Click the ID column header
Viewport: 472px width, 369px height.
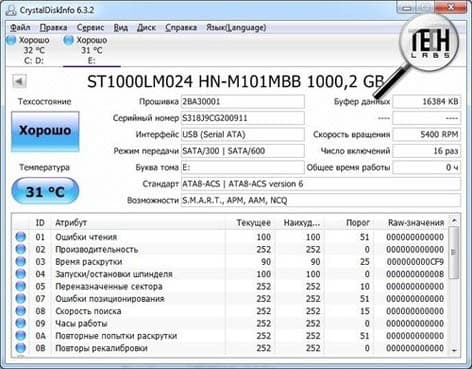(40, 222)
